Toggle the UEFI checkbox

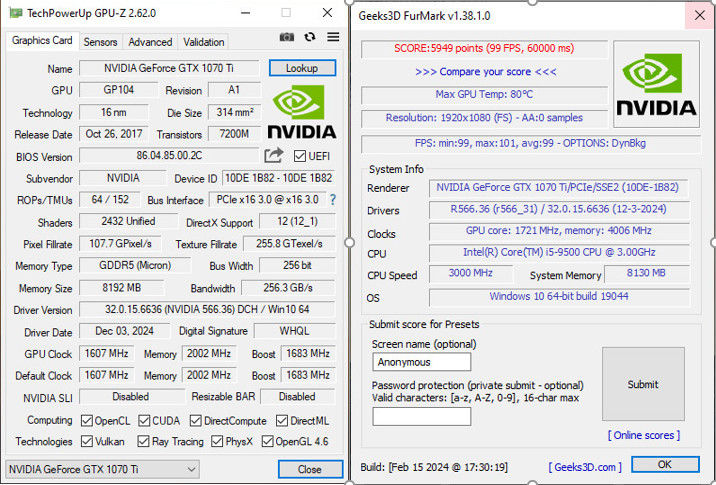tap(300, 156)
